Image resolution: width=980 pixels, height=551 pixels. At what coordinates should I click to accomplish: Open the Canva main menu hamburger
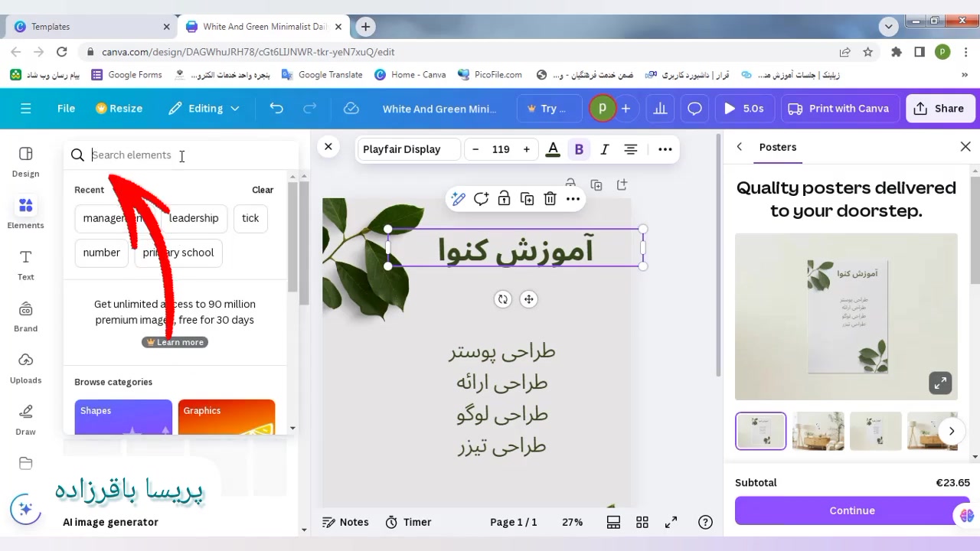26,109
